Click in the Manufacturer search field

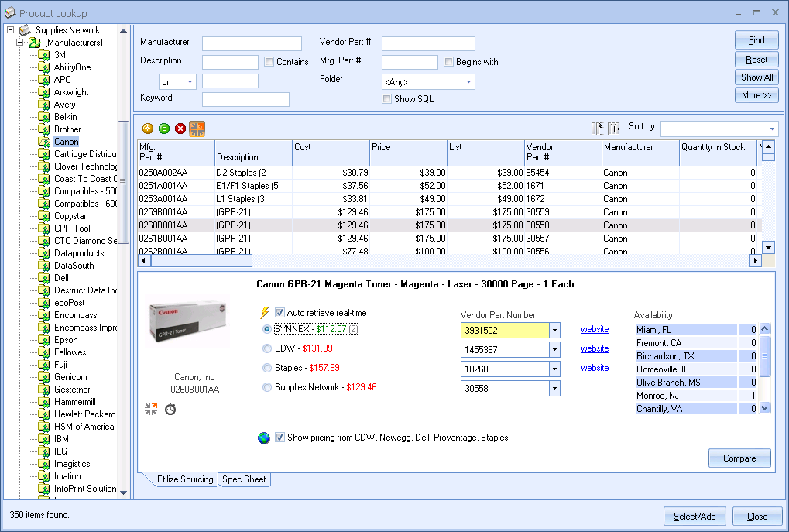tap(252, 43)
